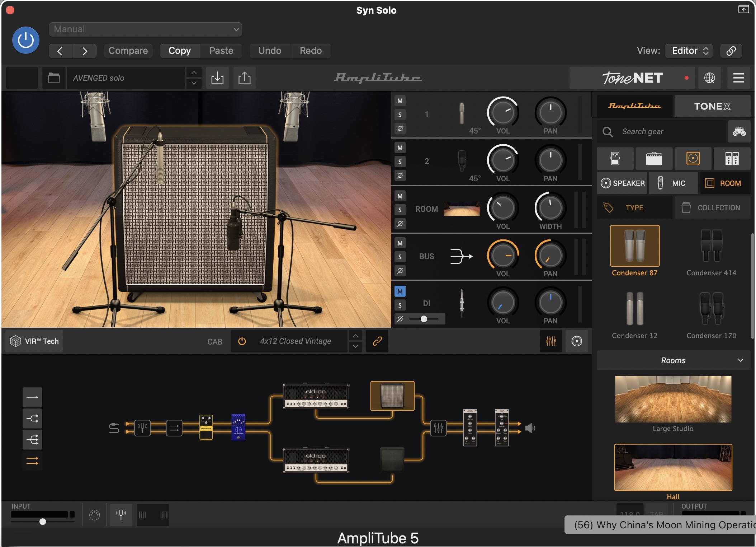Choose the Condenser 414 room mic
The width and height of the screenshot is (756, 547).
(712, 246)
